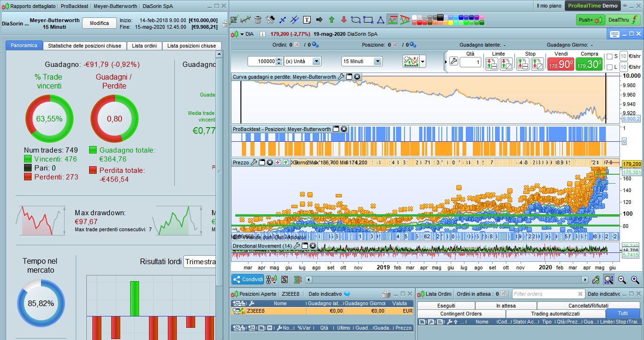Enable the S €/shr checkbox

609,57
